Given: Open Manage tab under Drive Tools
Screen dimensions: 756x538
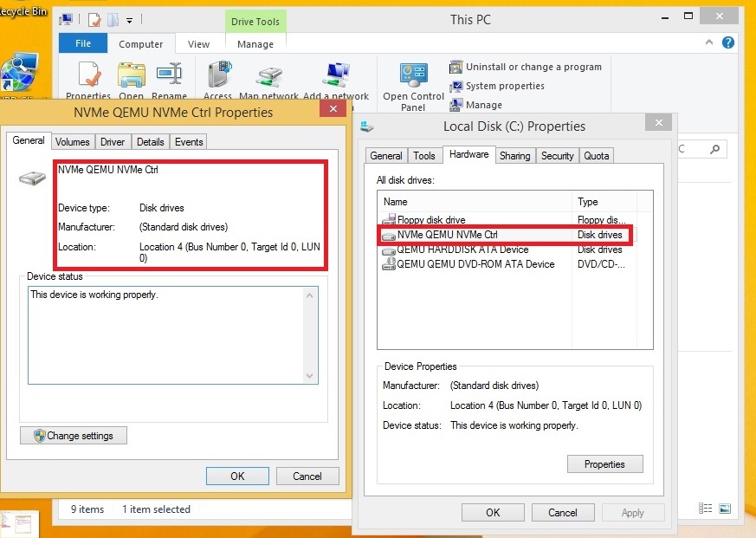Looking at the screenshot, I should click(255, 44).
